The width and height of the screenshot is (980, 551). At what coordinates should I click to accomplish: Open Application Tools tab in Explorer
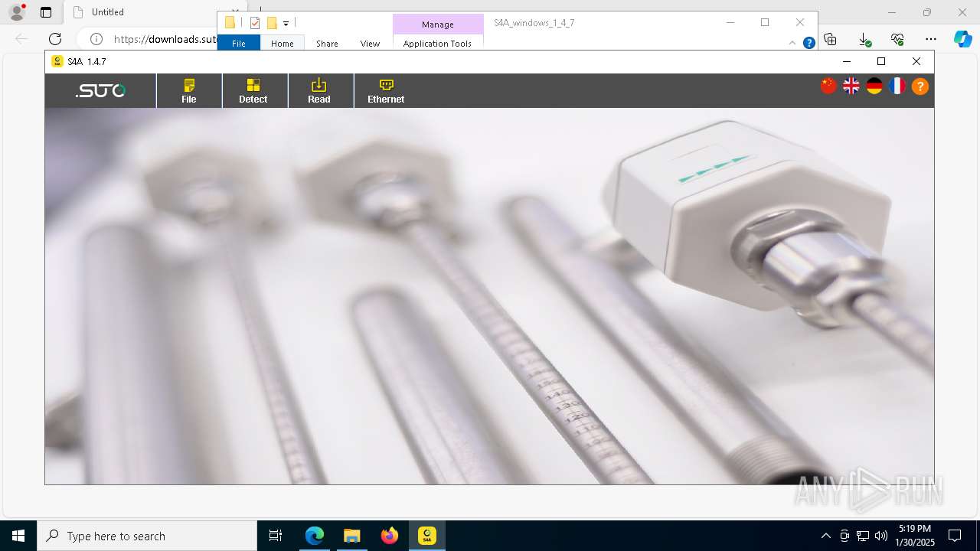click(437, 44)
